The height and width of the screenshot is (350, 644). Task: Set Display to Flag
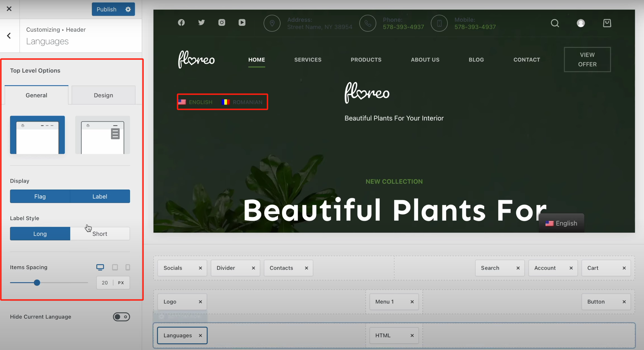pos(40,196)
